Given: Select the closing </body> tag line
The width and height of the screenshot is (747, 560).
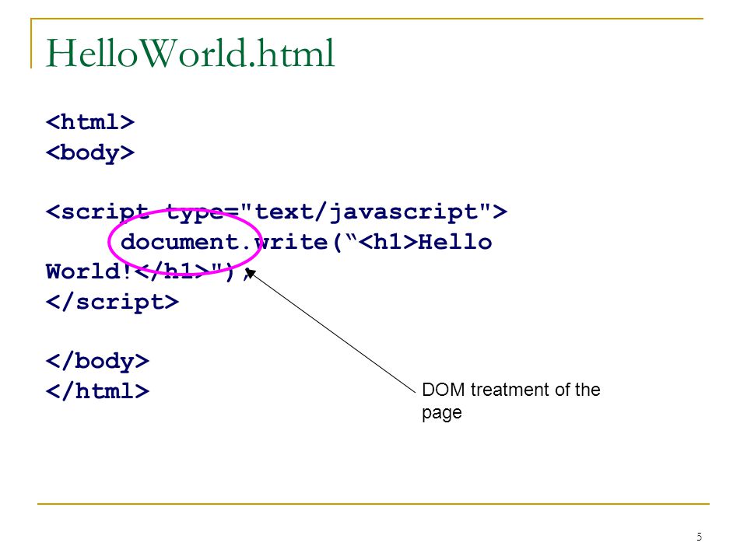Looking at the screenshot, I should (98, 361).
